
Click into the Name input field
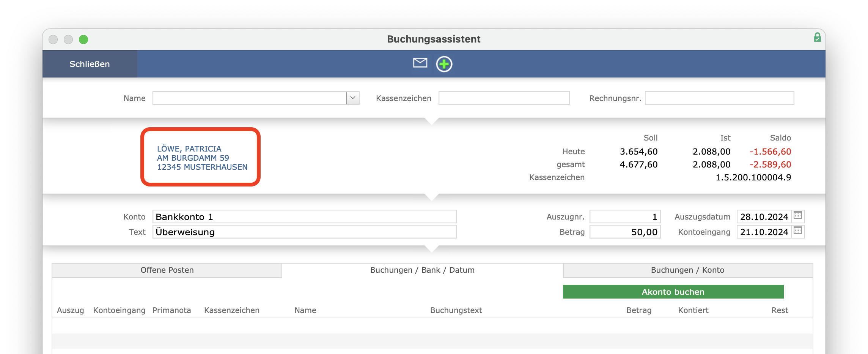coord(249,98)
